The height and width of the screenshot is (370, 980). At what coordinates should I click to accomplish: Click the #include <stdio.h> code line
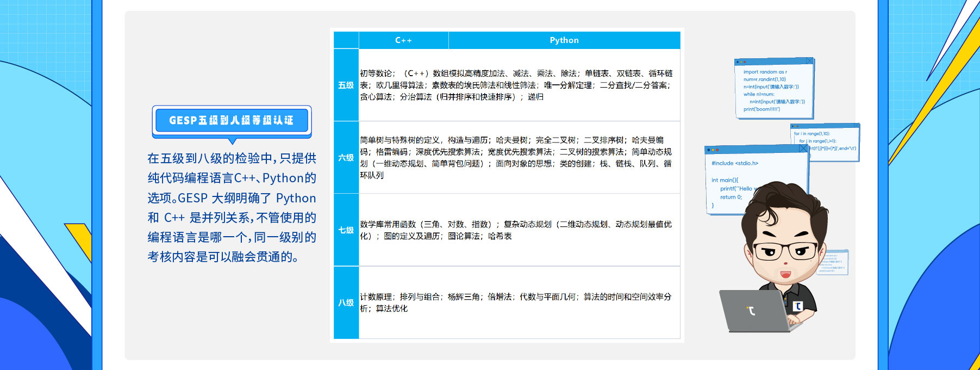coord(735,163)
